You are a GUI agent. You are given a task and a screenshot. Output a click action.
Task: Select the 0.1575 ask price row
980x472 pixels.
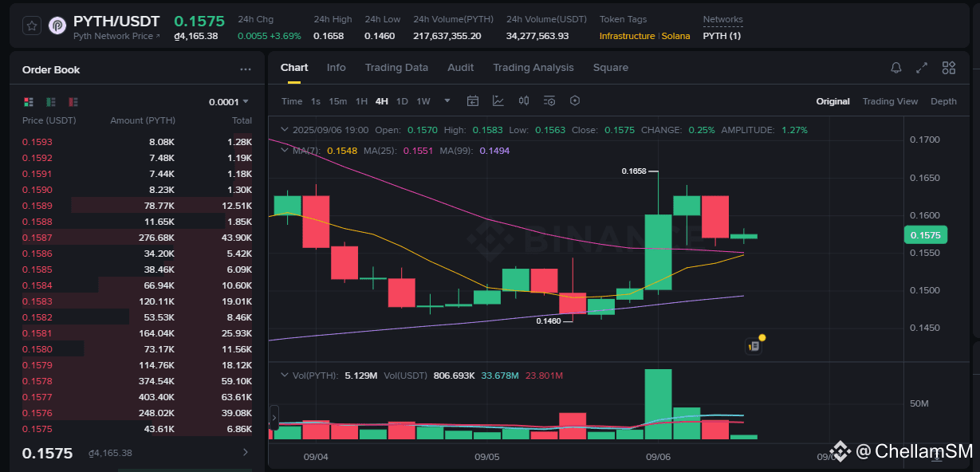click(x=137, y=429)
